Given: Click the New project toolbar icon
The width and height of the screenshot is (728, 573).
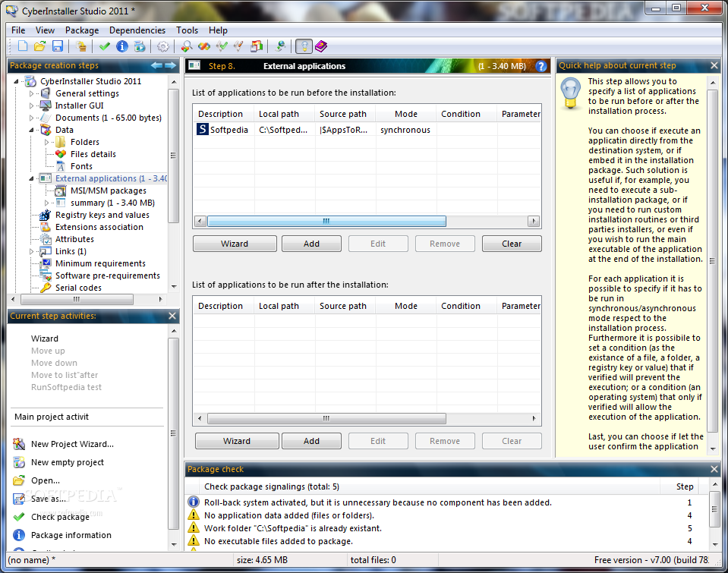Looking at the screenshot, I should point(22,46).
